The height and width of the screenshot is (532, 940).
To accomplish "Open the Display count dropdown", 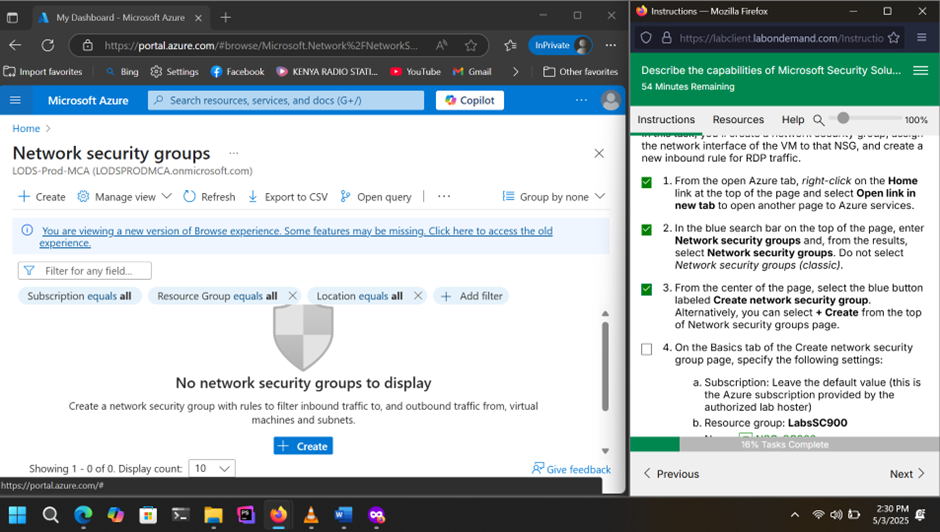I will click(x=212, y=468).
